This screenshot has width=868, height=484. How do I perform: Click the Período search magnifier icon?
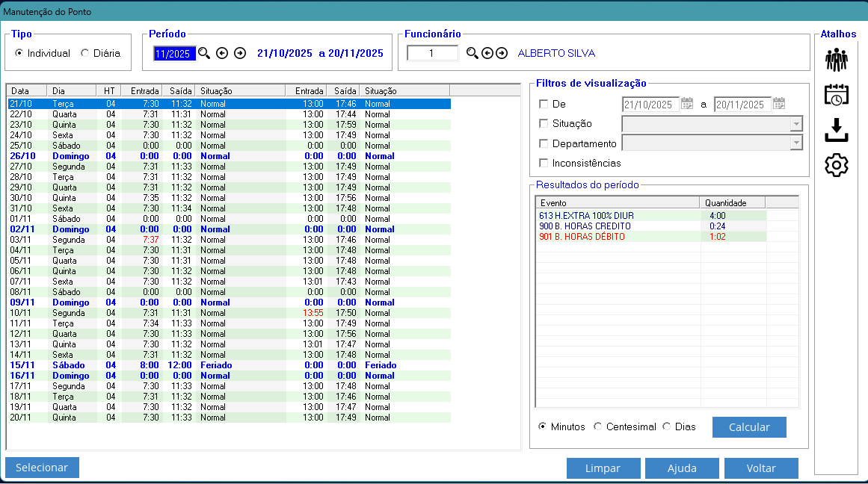[x=204, y=53]
